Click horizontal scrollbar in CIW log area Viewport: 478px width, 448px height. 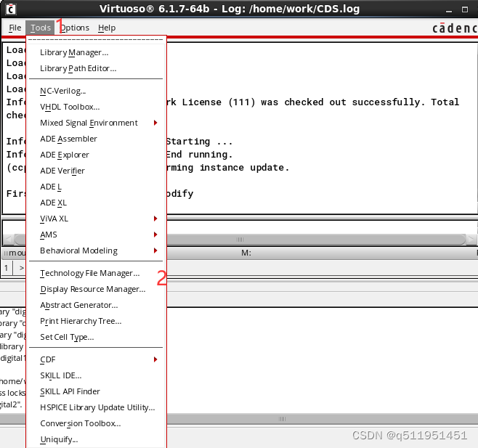(x=240, y=240)
